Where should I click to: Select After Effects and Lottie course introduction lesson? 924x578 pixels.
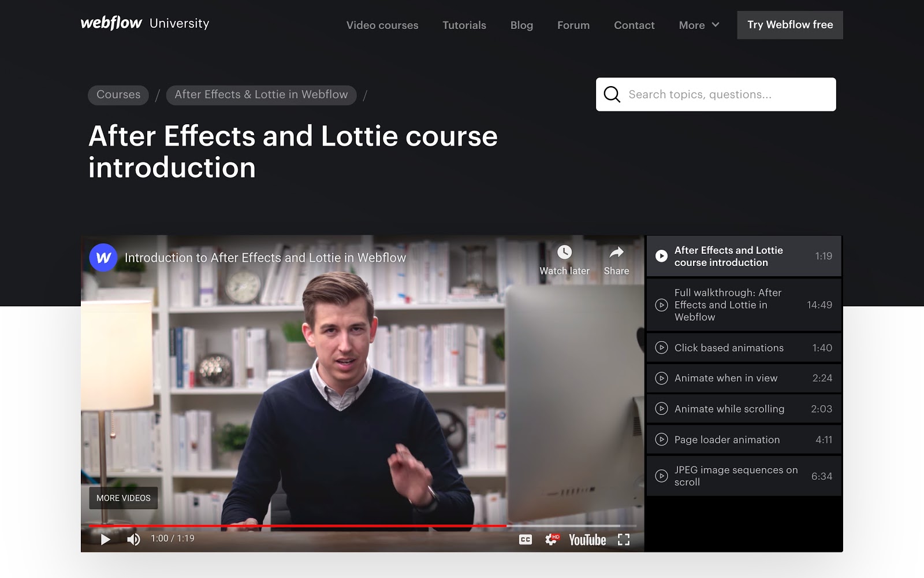tap(744, 256)
